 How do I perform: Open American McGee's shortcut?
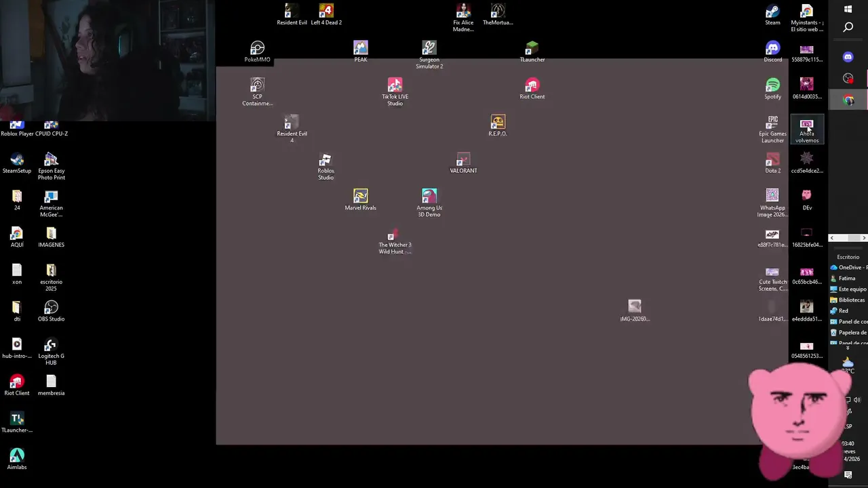[51, 203]
